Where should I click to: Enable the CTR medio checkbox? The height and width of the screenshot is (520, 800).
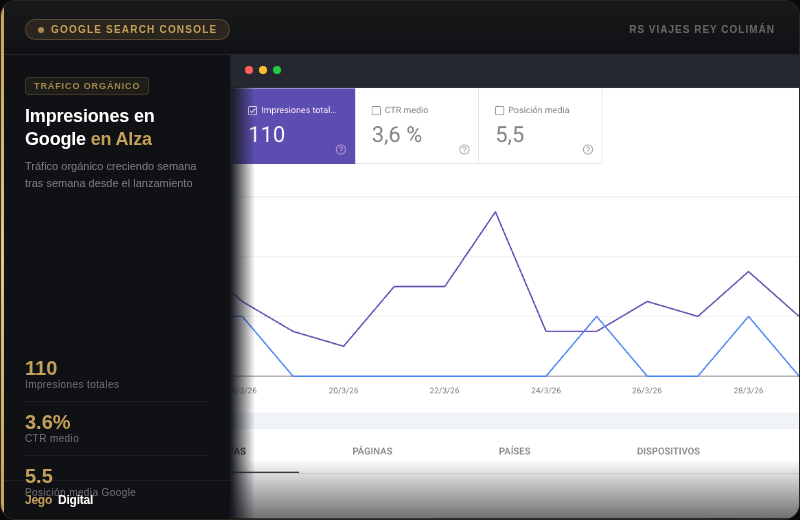377,110
